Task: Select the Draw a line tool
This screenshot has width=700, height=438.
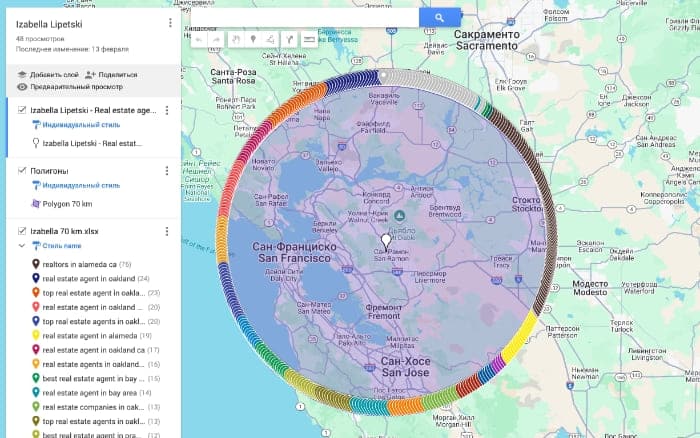Action: 271,40
